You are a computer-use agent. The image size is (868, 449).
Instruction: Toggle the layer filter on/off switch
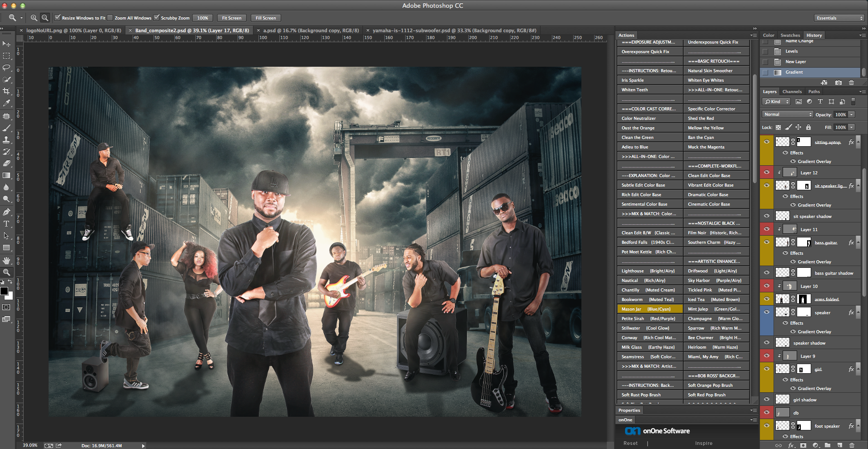853,101
